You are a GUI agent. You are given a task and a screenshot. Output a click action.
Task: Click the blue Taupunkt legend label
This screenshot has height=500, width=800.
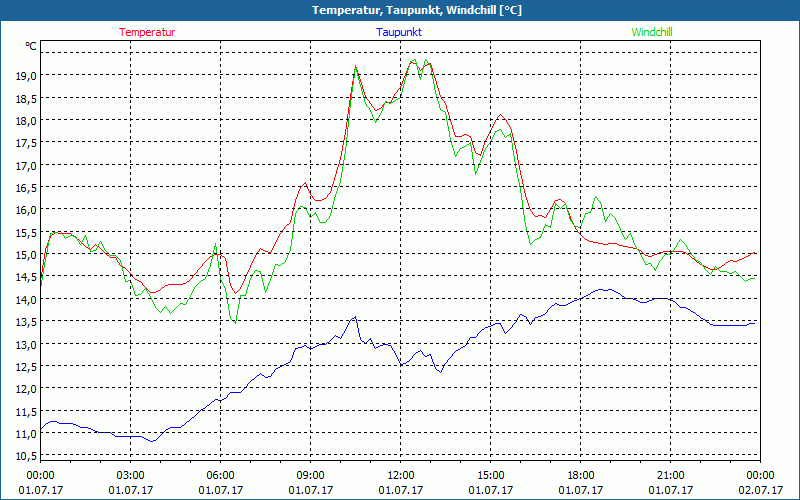click(x=399, y=32)
